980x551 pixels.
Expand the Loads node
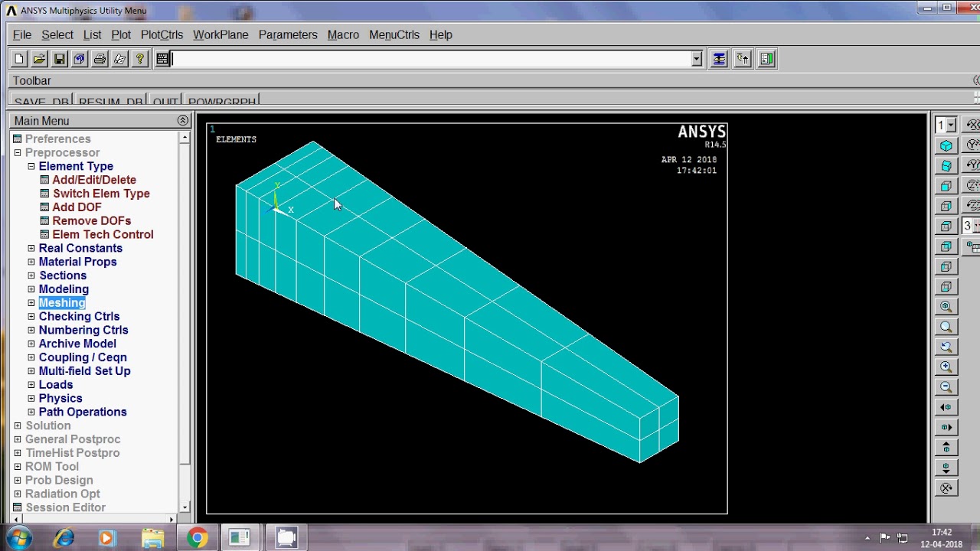pyautogui.click(x=31, y=385)
